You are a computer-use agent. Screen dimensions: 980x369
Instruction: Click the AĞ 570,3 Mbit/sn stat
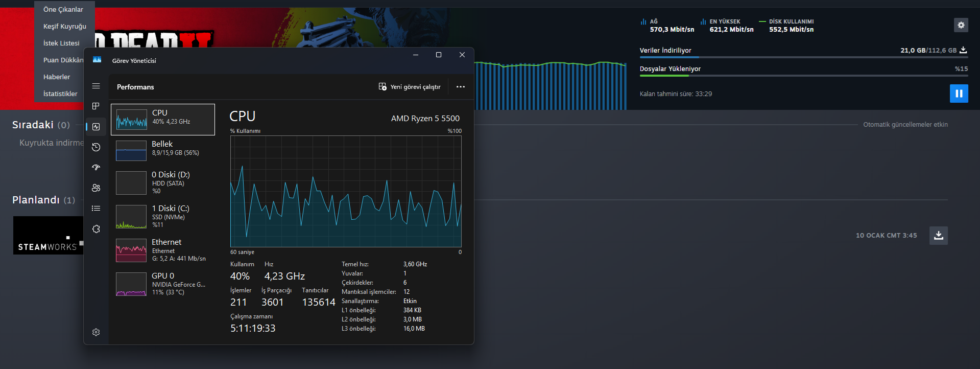tap(667, 26)
